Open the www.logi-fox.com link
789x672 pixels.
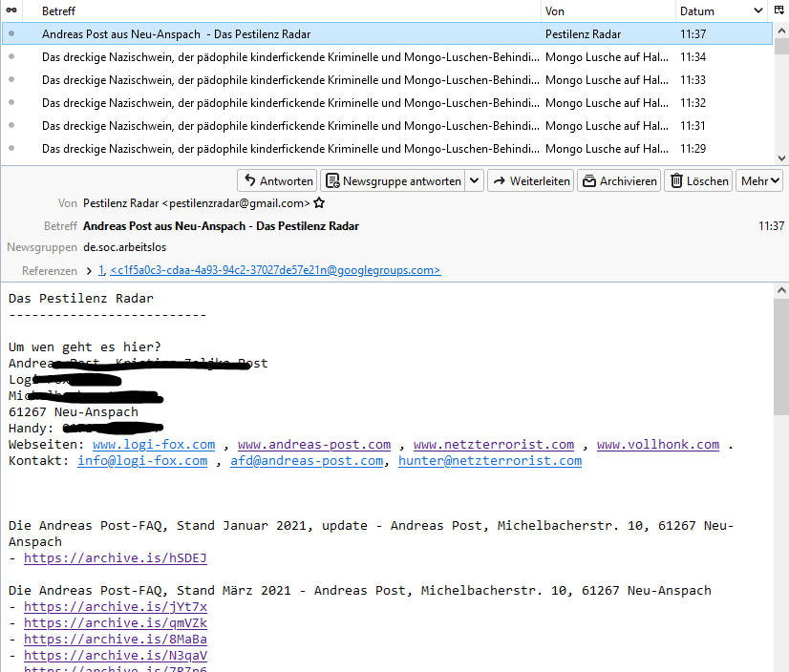pos(154,445)
